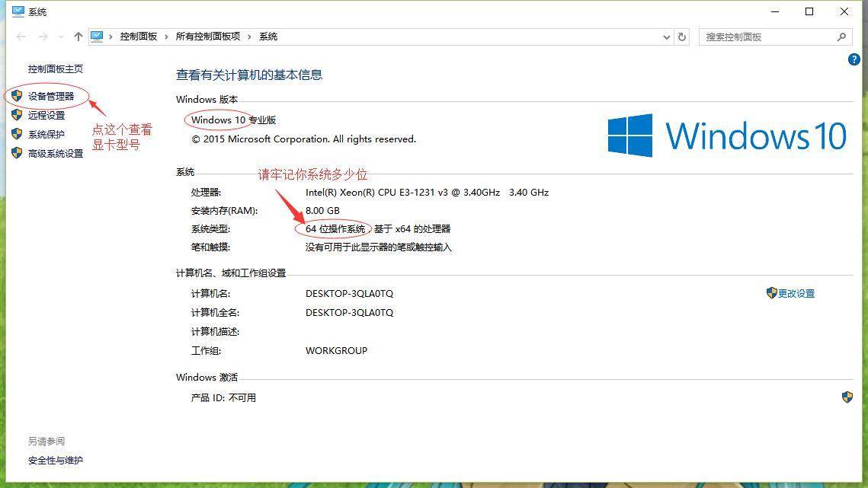Click the back navigation arrow

(21, 37)
